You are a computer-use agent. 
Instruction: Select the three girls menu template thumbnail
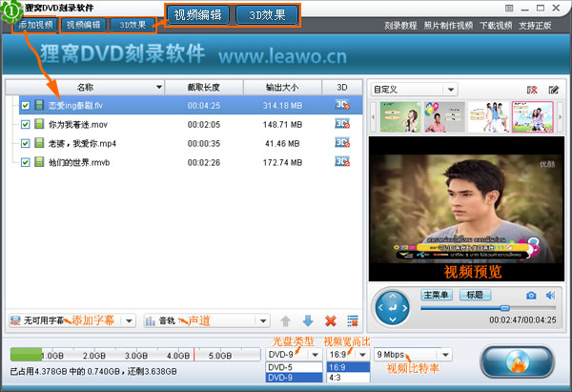click(488, 117)
